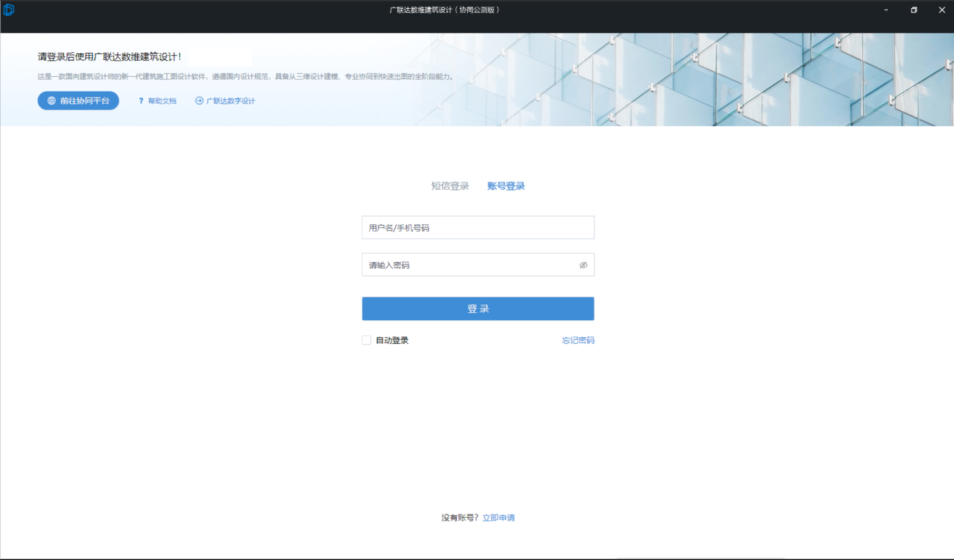This screenshot has width=954, height=560.
Task: Open the 帮助文档 help link
Action: coord(158,101)
